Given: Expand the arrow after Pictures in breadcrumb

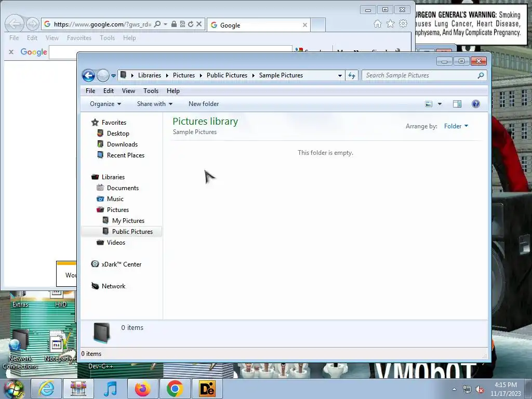Looking at the screenshot, I should [201, 75].
